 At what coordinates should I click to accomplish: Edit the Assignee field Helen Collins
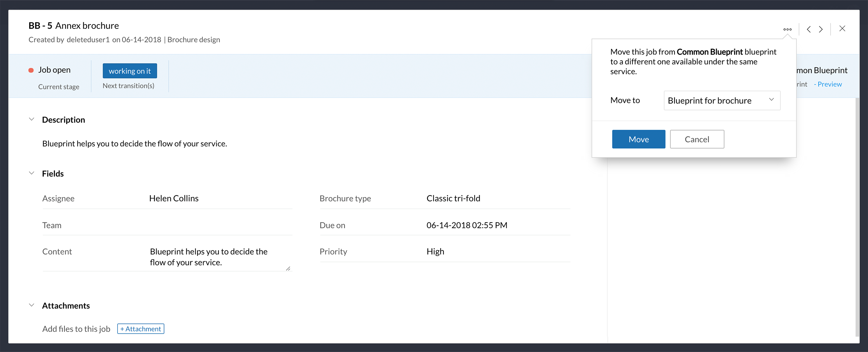pos(174,198)
